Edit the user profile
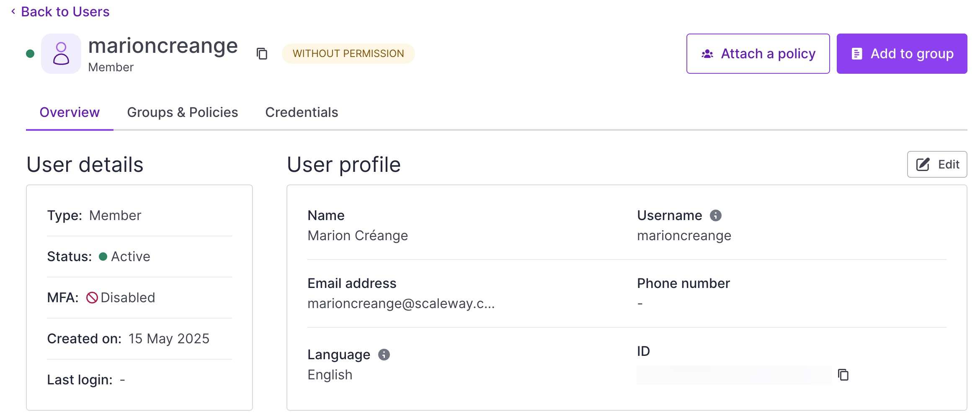Image resolution: width=980 pixels, height=420 pixels. tap(937, 164)
